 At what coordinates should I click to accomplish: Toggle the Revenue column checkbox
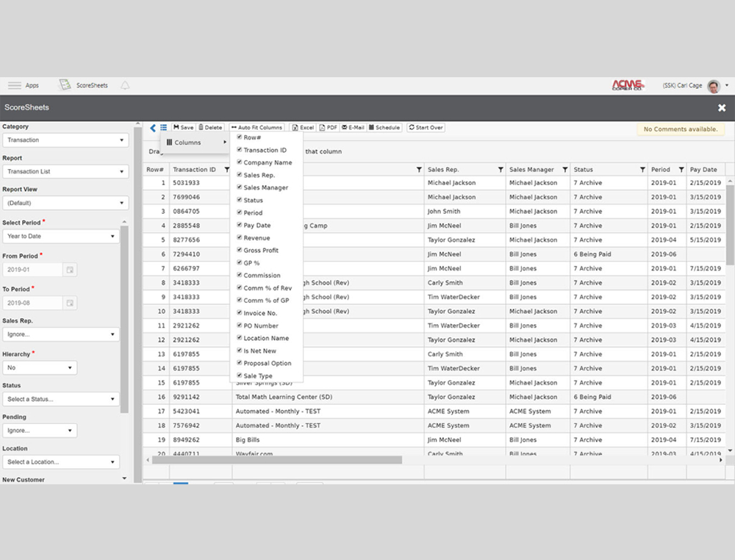[239, 237]
